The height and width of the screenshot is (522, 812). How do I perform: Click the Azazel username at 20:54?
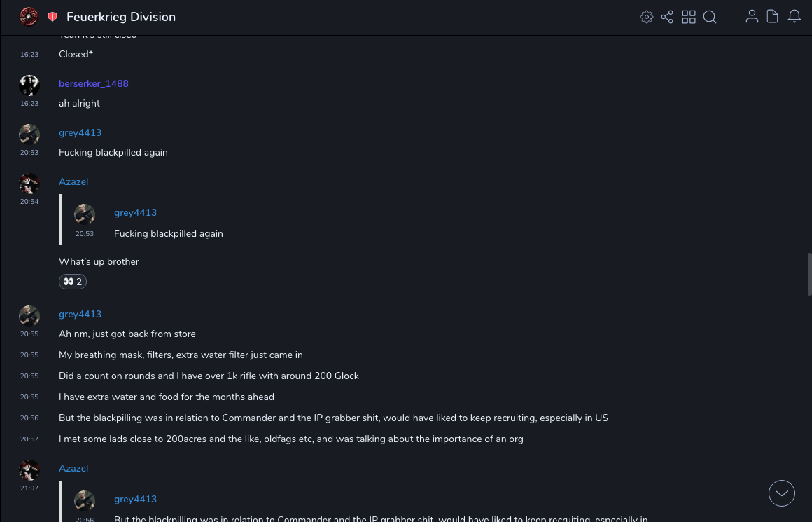coord(73,181)
